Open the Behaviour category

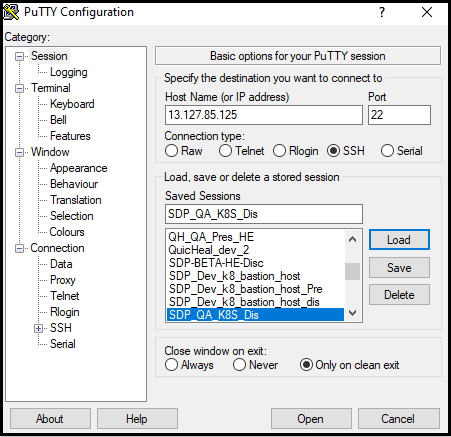pos(74,184)
